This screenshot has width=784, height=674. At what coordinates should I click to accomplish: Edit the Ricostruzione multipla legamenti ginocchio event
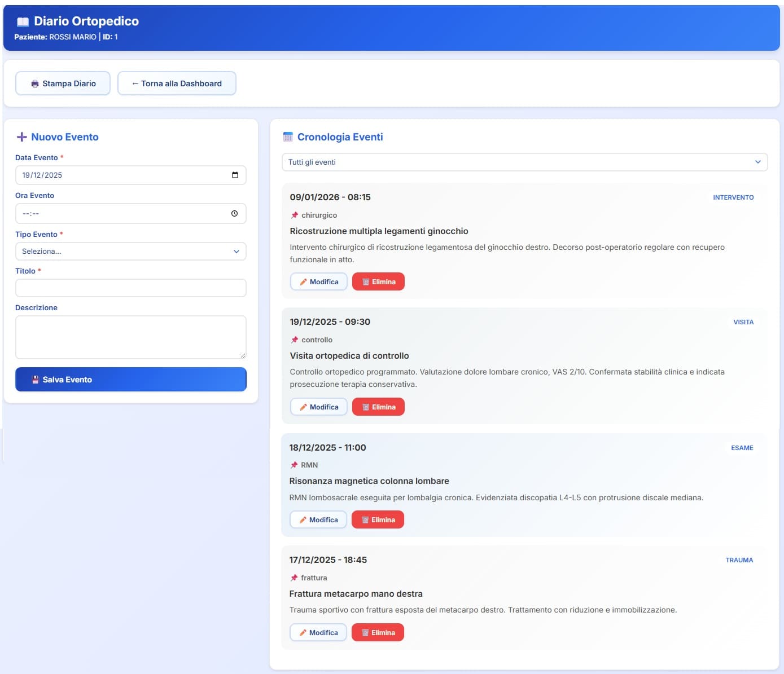pyautogui.click(x=318, y=282)
